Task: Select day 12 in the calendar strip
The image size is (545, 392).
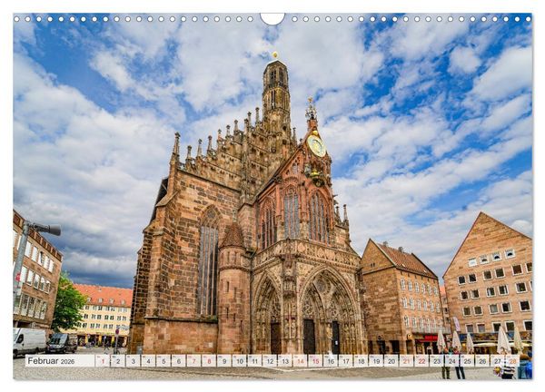Action: 270,361
